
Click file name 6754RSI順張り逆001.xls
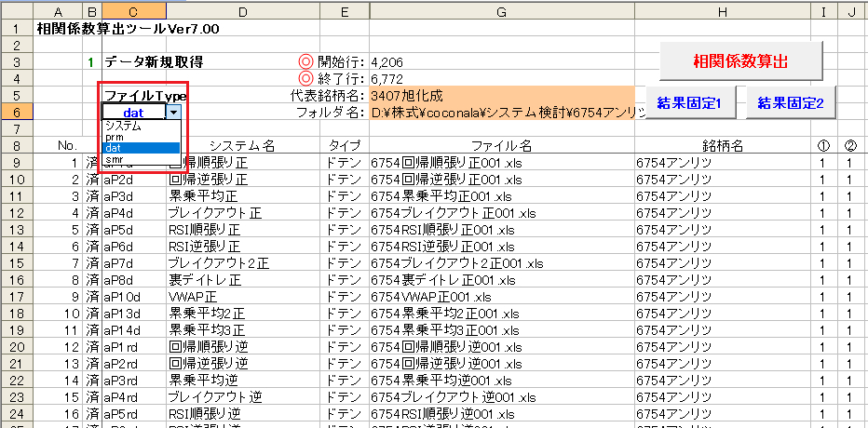click(502, 414)
